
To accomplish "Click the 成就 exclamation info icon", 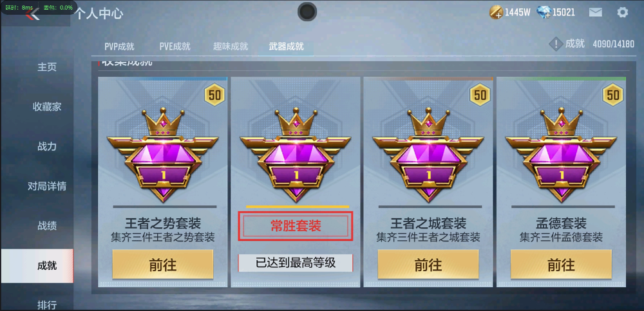I will click(x=556, y=44).
